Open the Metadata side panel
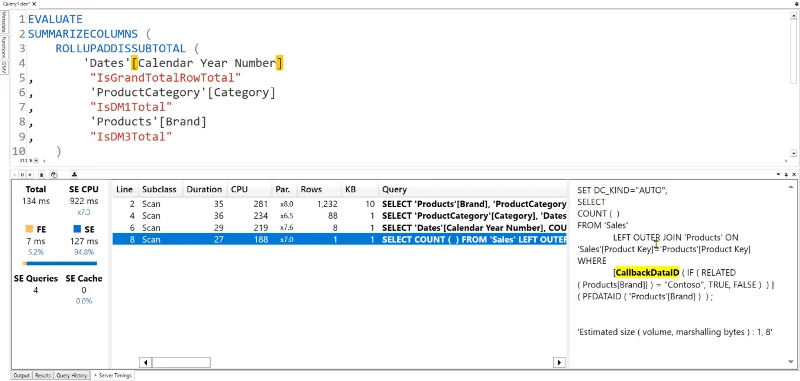Viewport: 800px width, 381px height. [4, 22]
